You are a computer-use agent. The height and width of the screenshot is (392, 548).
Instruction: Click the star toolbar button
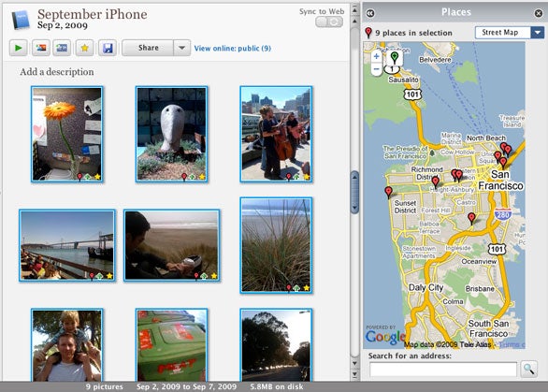tap(84, 48)
